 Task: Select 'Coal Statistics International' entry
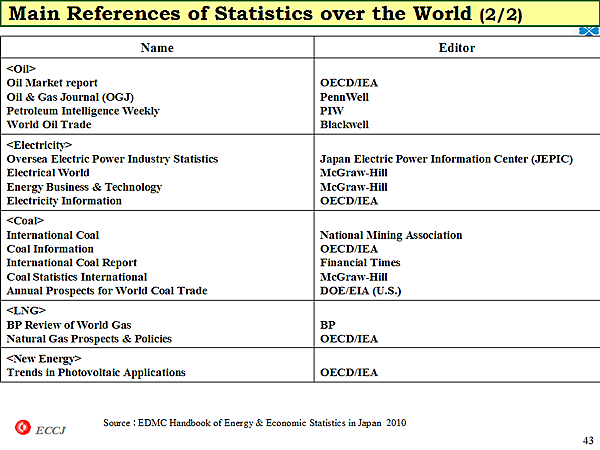point(77,277)
